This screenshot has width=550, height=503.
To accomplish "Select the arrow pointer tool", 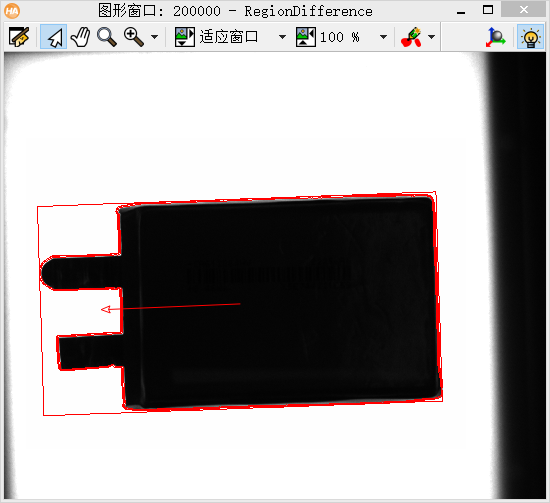I will tap(54, 36).
